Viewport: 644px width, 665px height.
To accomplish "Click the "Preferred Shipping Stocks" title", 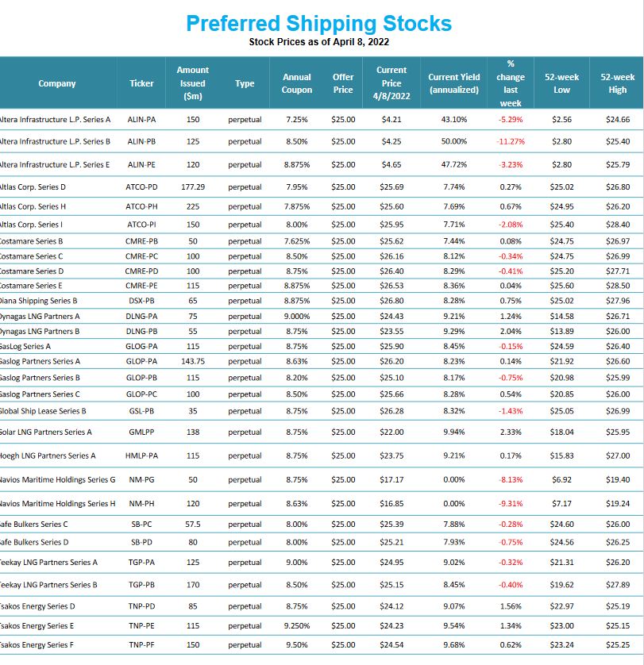I will point(318,23).
